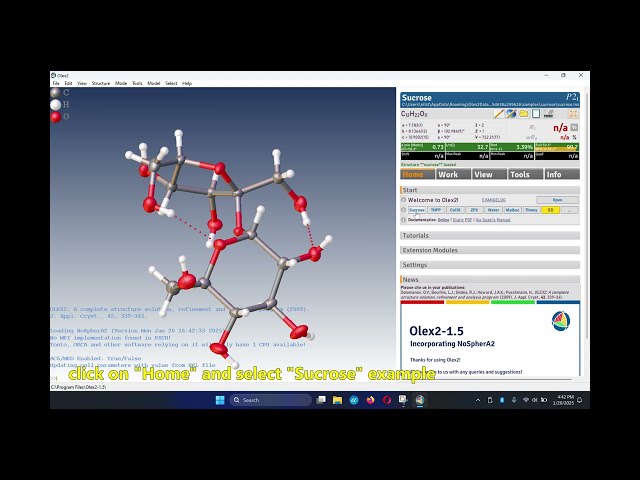
Task: Click the Open button
Action: [558, 200]
